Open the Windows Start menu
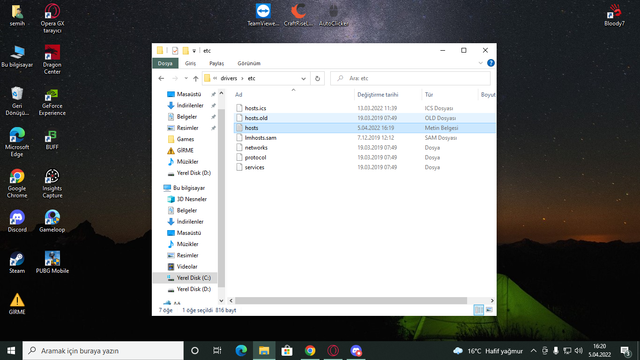This screenshot has width=640, height=360. coord(11,351)
